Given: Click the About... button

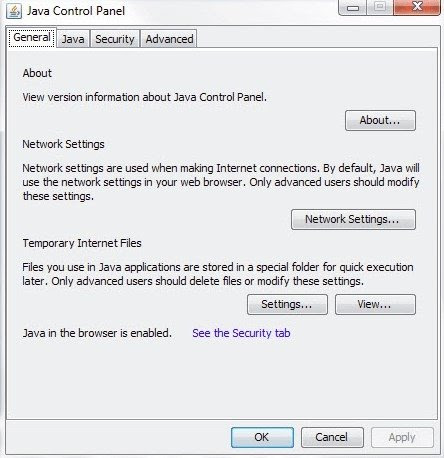Looking at the screenshot, I should point(380,120).
